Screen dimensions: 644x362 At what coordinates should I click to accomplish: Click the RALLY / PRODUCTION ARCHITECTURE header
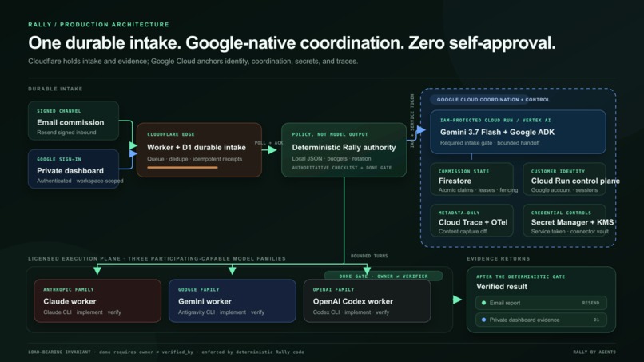pos(98,25)
